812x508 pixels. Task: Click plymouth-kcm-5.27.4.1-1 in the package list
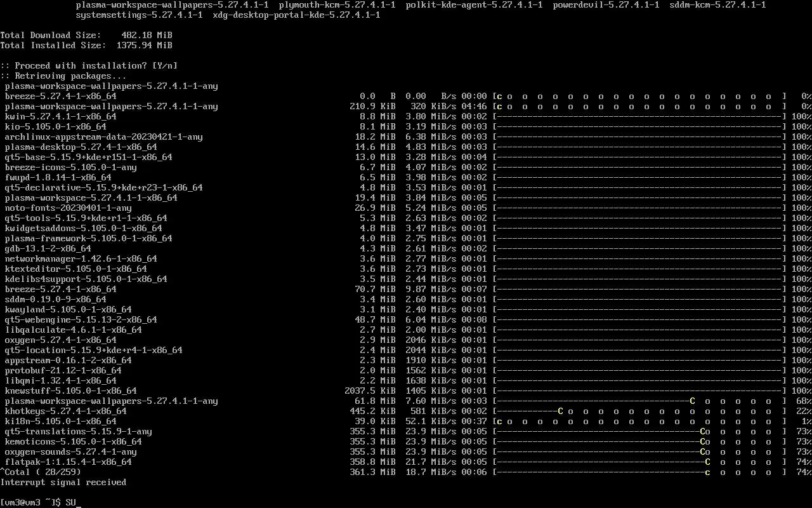[x=337, y=5]
